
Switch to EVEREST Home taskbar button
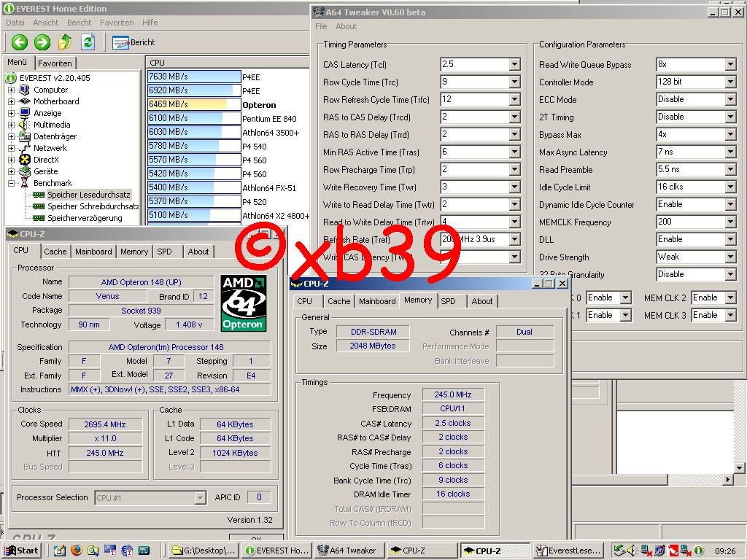[x=276, y=551]
